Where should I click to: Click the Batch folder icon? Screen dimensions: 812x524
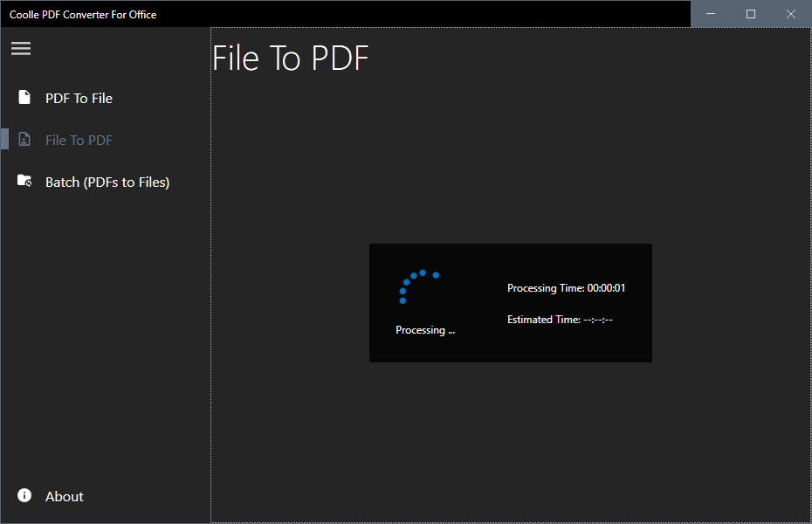pyautogui.click(x=24, y=181)
